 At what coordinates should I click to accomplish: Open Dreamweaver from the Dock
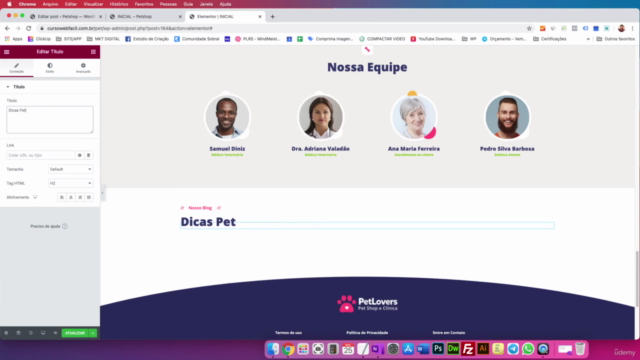pyautogui.click(x=453, y=349)
